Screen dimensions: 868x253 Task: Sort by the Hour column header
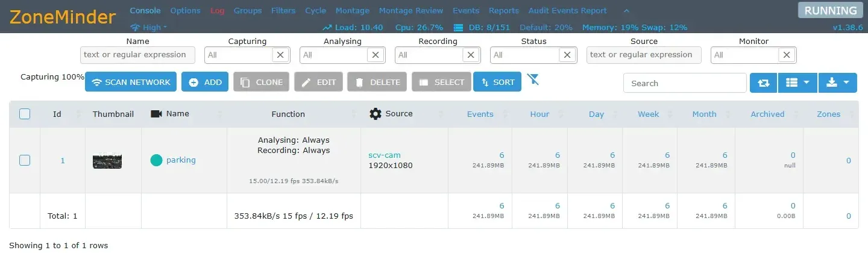click(x=539, y=114)
